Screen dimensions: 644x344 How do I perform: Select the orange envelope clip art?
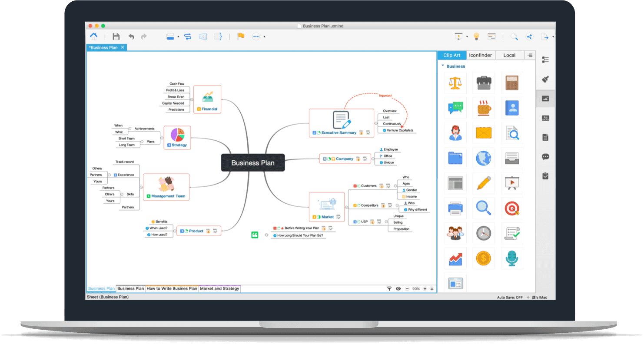click(x=484, y=132)
